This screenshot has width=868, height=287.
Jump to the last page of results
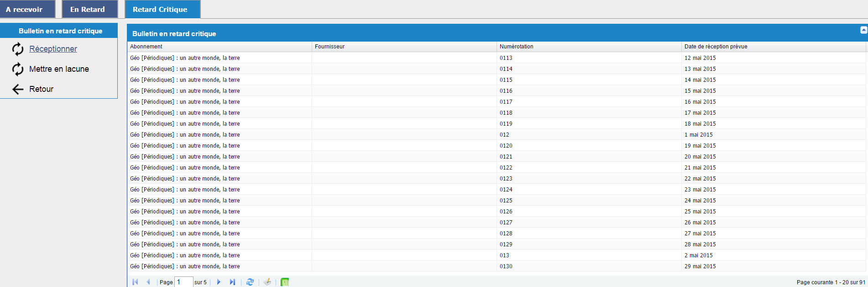[232, 282]
